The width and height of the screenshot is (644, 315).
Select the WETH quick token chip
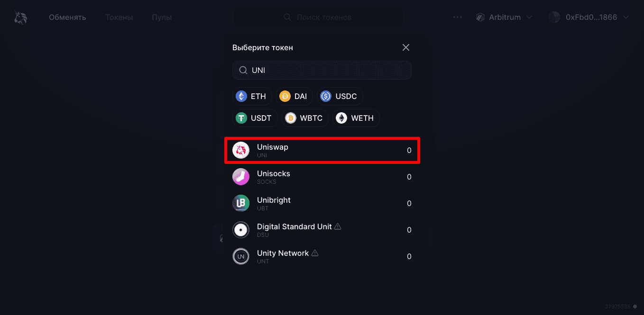pos(357,118)
